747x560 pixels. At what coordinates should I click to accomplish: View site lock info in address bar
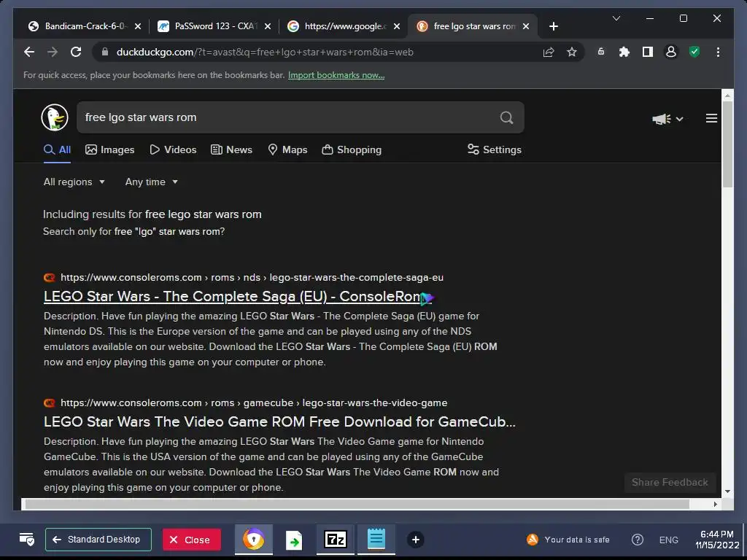tap(105, 52)
